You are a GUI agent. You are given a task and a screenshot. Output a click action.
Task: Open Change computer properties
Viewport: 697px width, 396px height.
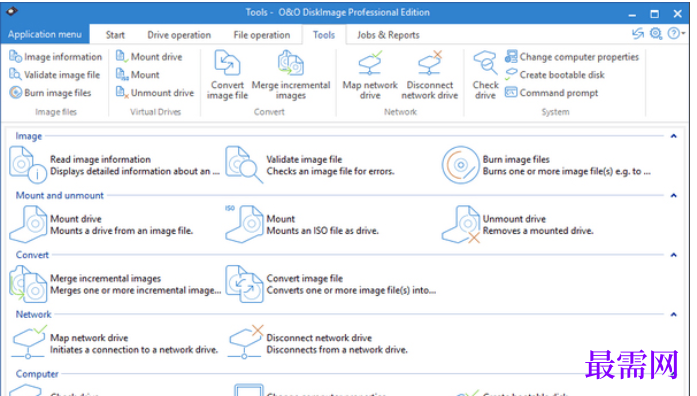coord(572,57)
